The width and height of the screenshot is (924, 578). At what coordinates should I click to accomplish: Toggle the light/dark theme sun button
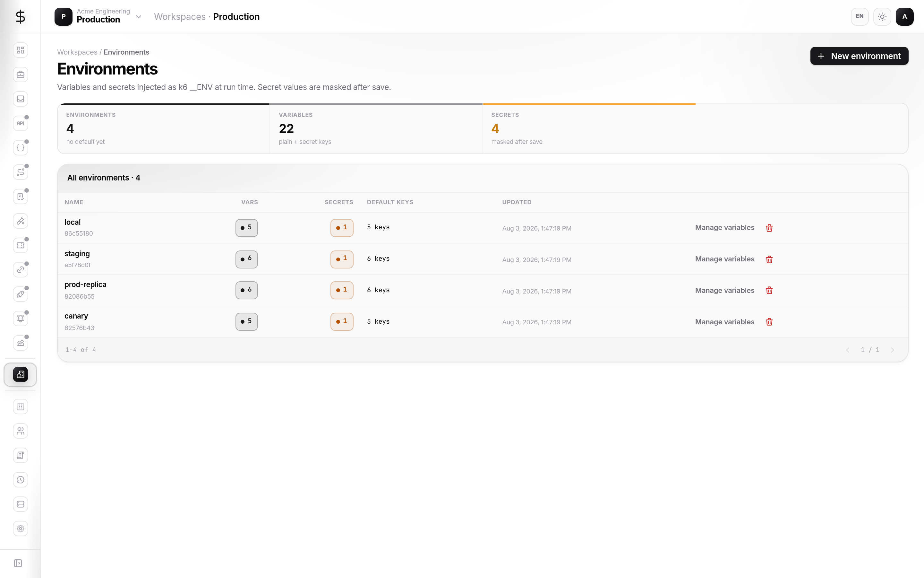[x=882, y=16]
